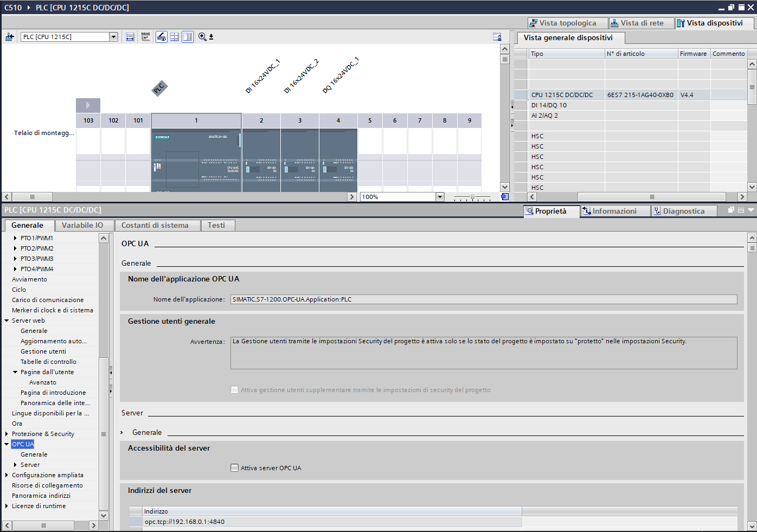Image resolution: width=757 pixels, height=532 pixels.
Task: Click the zoom magnifier icon in the device toolbar
Action: point(202,37)
